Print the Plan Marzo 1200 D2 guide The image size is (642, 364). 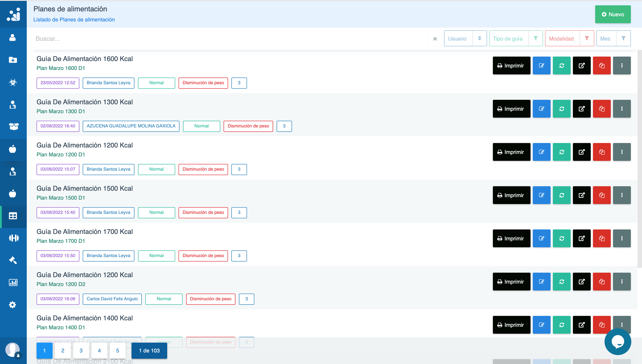[511, 282]
